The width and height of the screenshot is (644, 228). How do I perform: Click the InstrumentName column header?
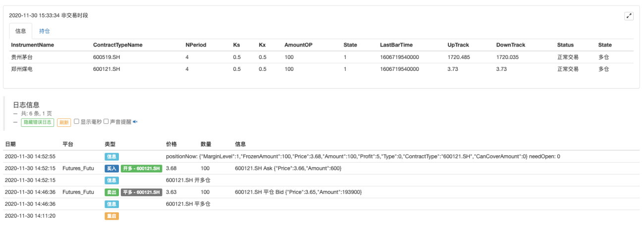click(32, 45)
